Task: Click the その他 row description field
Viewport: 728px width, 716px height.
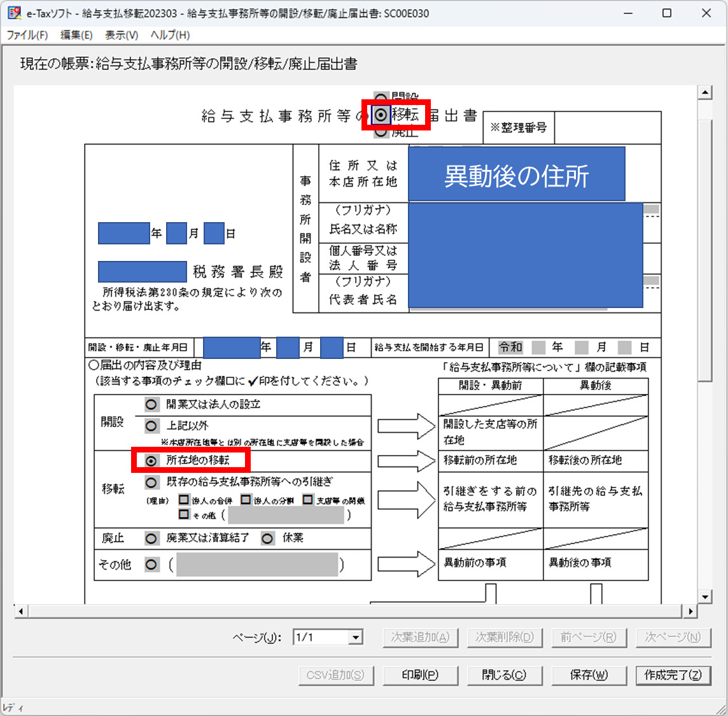Action: [x=256, y=565]
